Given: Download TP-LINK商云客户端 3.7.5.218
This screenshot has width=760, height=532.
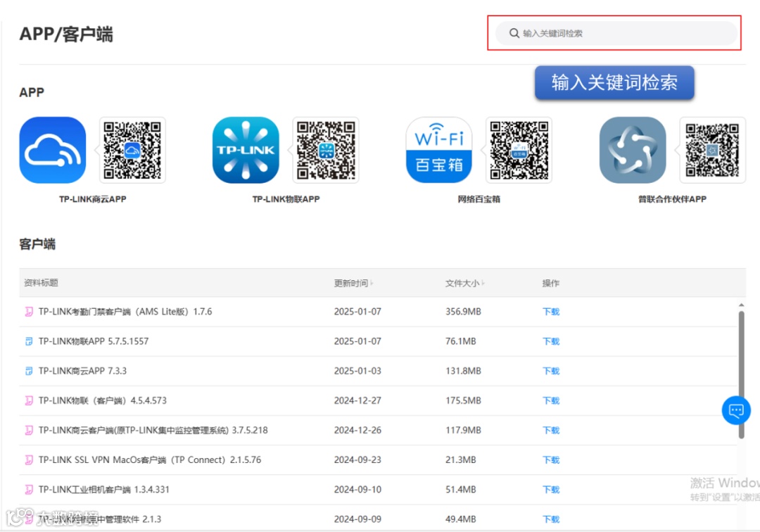Looking at the screenshot, I should 550,430.
